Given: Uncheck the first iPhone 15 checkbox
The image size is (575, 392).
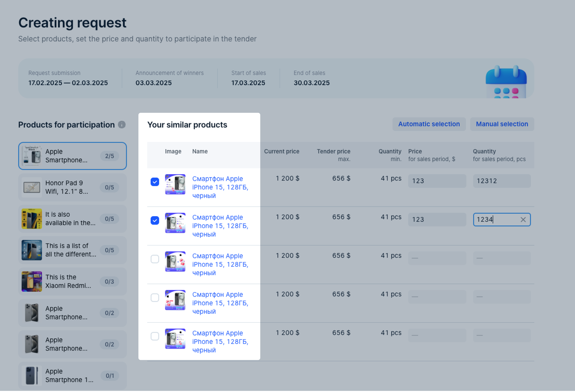Looking at the screenshot, I should tap(155, 182).
